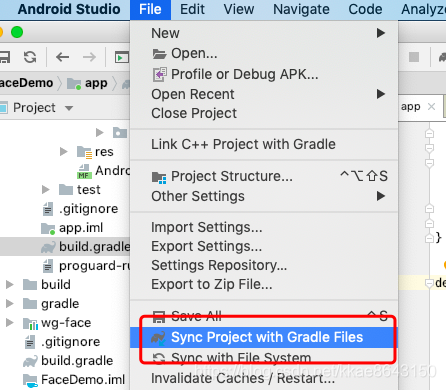Expand the Open Recent submenu

[x=264, y=94]
